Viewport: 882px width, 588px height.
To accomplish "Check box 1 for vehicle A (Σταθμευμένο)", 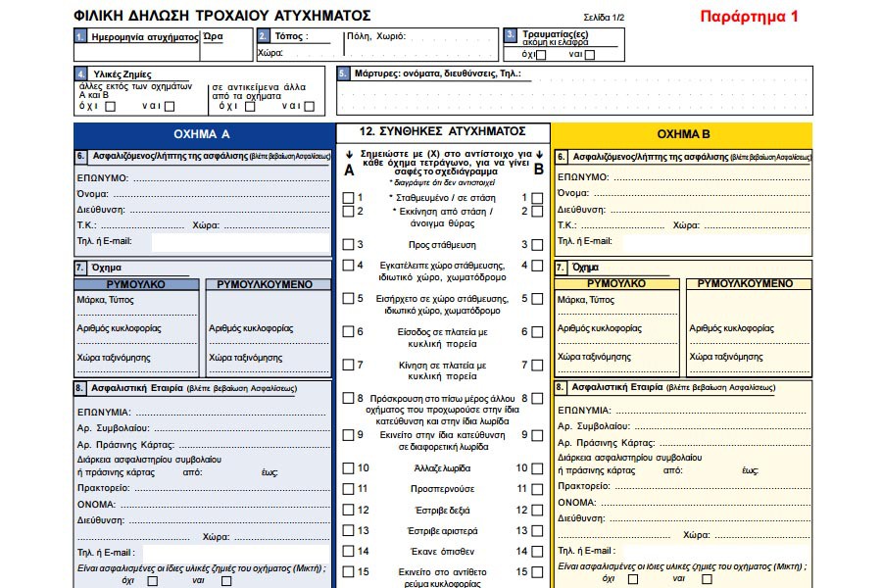I will pyautogui.click(x=348, y=198).
